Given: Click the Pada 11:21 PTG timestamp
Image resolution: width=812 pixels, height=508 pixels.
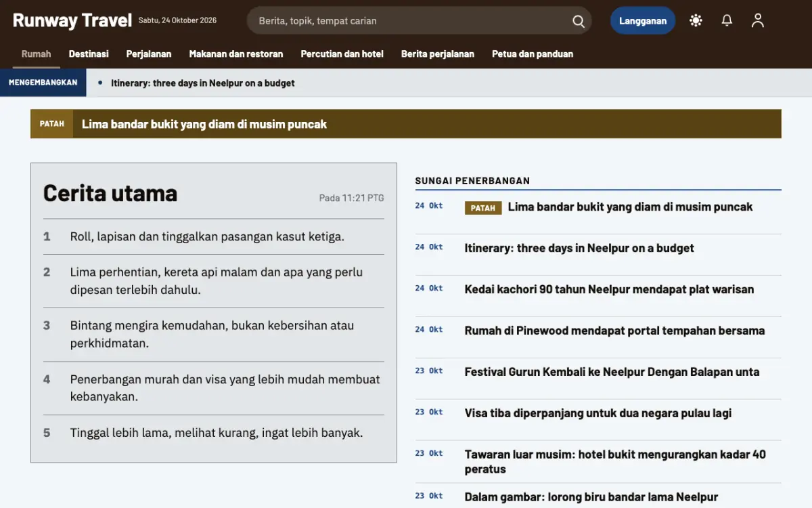Looking at the screenshot, I should coord(351,198).
